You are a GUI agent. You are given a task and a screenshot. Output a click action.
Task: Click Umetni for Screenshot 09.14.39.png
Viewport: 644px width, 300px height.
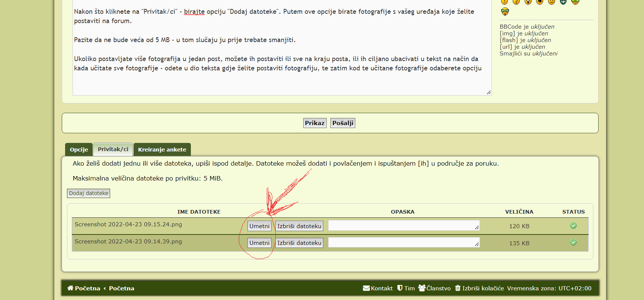259,243
